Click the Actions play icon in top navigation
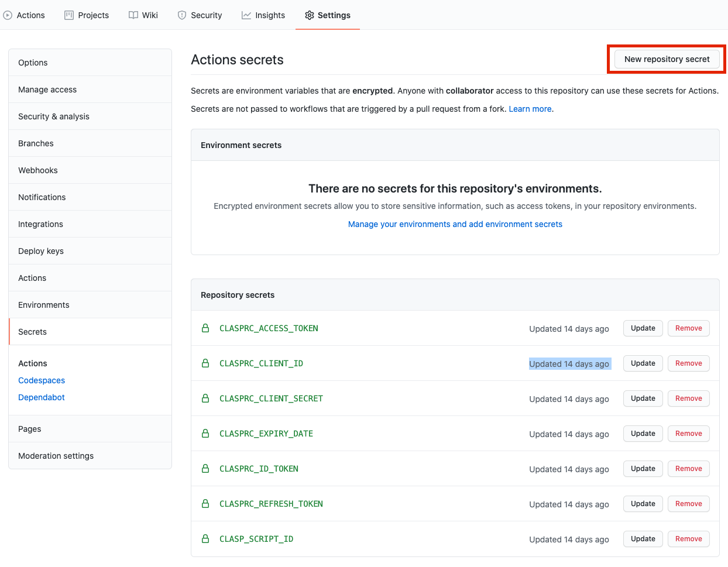Screen dimensions: 728x567 (x=8, y=15)
